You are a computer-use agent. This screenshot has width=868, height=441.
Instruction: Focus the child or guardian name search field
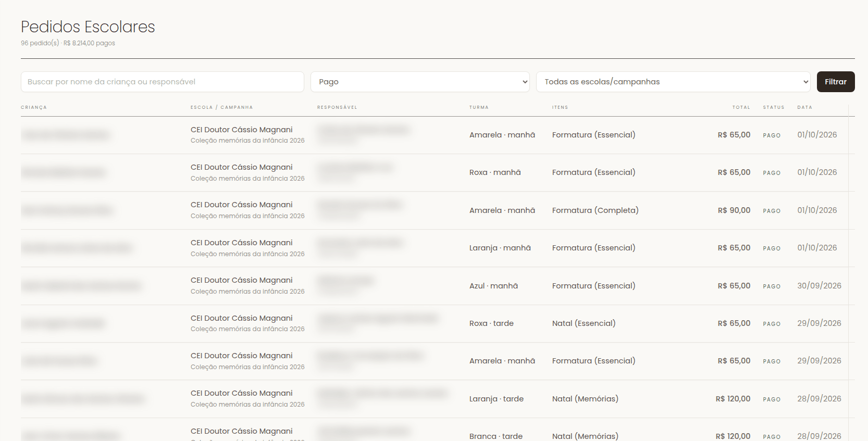(x=163, y=82)
